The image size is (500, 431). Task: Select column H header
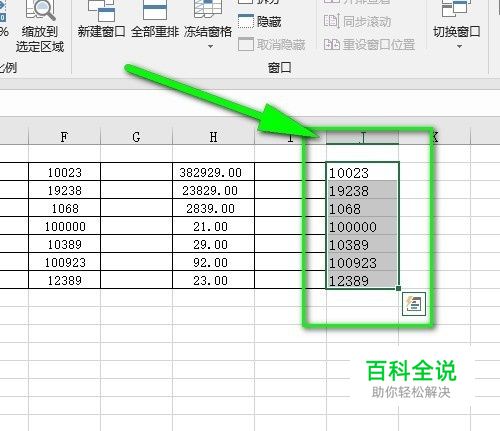tap(213, 137)
